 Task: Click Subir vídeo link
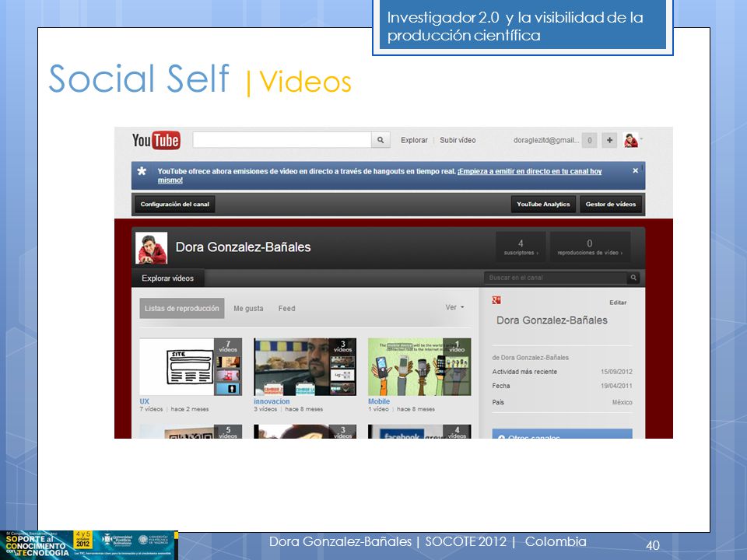coord(458,140)
